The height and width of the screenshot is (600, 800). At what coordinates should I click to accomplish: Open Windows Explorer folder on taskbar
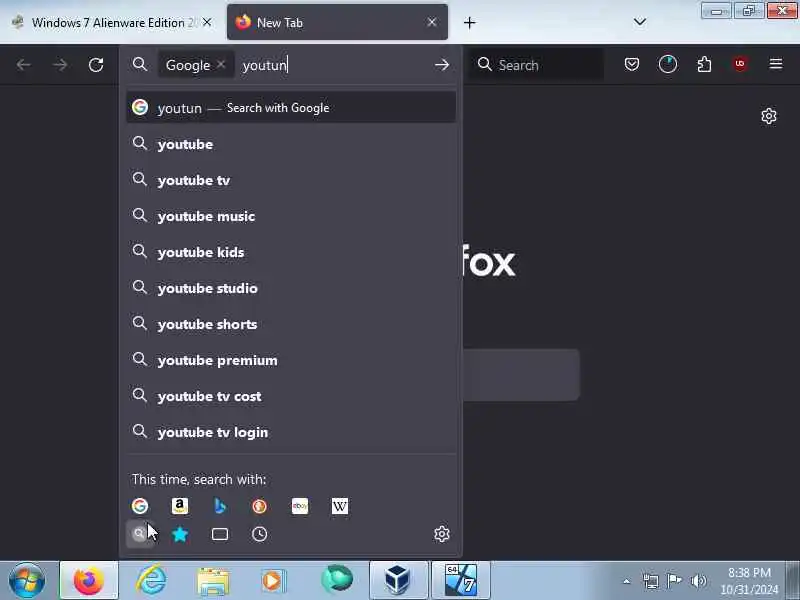tap(213, 581)
